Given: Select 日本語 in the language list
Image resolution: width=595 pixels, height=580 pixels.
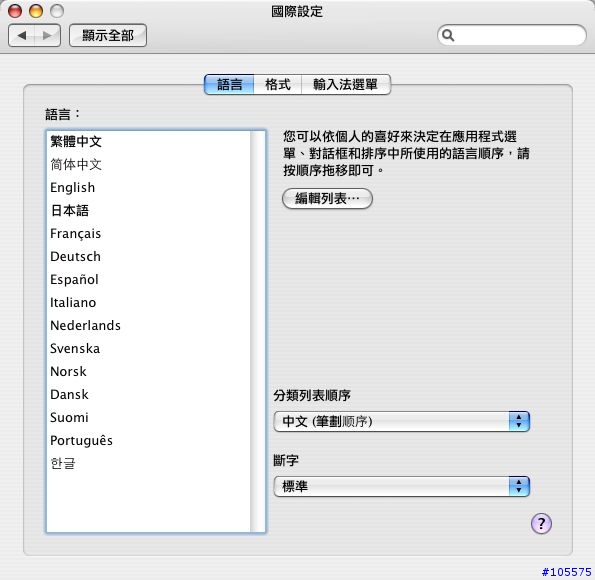Looking at the screenshot, I should coord(148,210).
